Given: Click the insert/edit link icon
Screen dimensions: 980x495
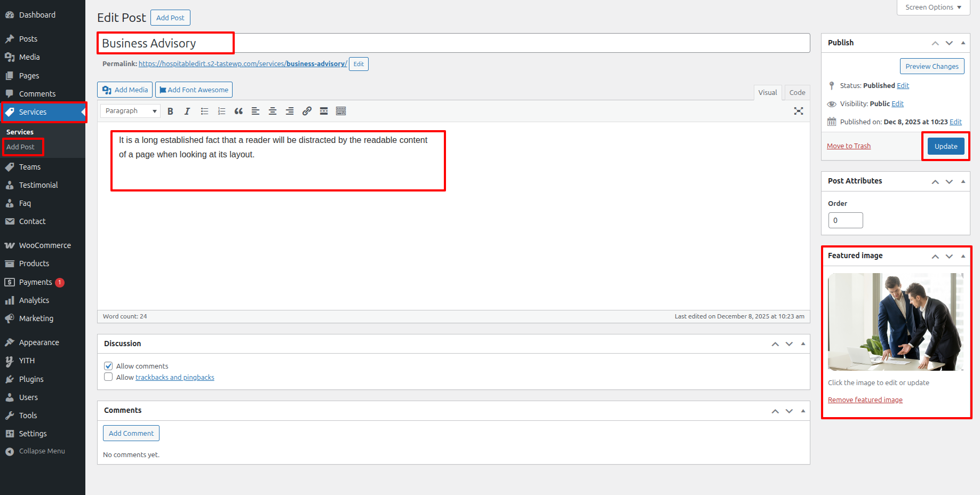Looking at the screenshot, I should pos(307,111).
